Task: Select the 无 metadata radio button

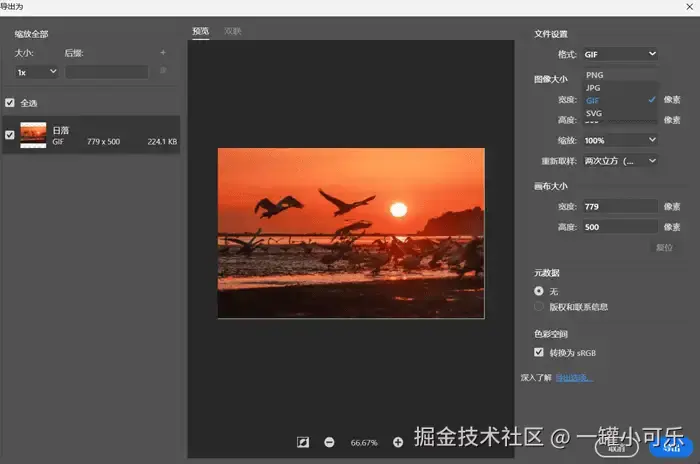Action: click(539, 291)
